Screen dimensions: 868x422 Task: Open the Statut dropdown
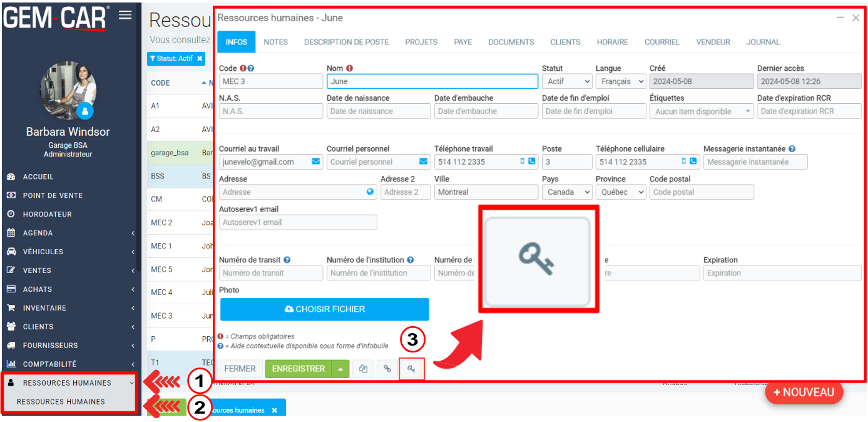click(567, 81)
